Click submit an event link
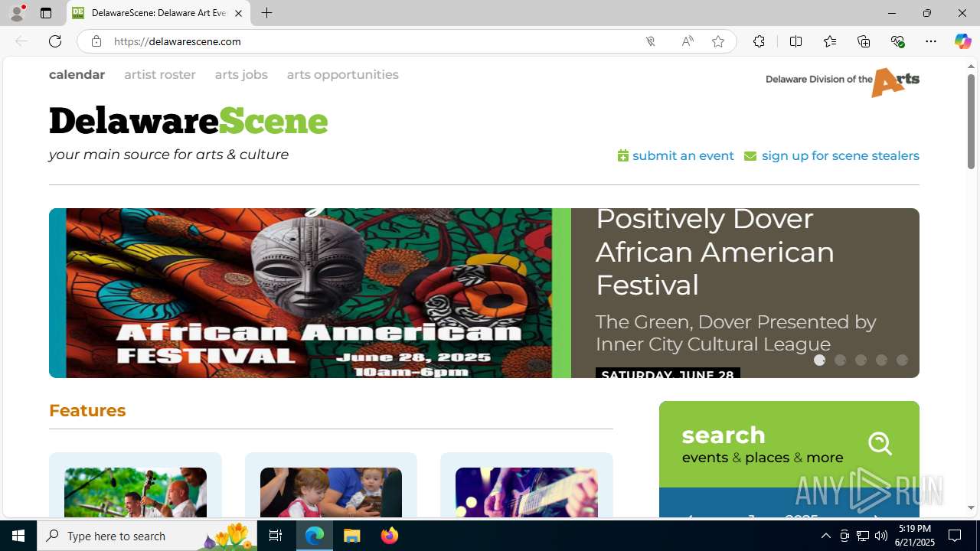The image size is (980, 551). (676, 155)
